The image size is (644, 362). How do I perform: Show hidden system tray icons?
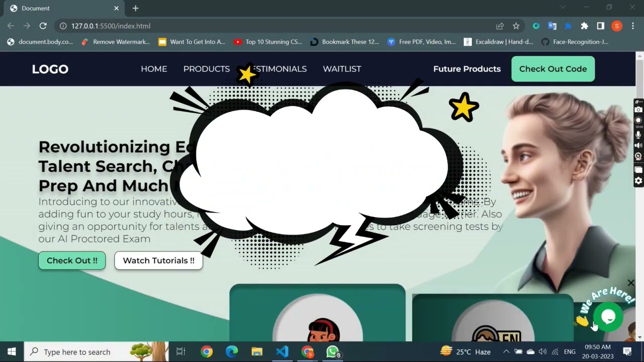click(506, 352)
